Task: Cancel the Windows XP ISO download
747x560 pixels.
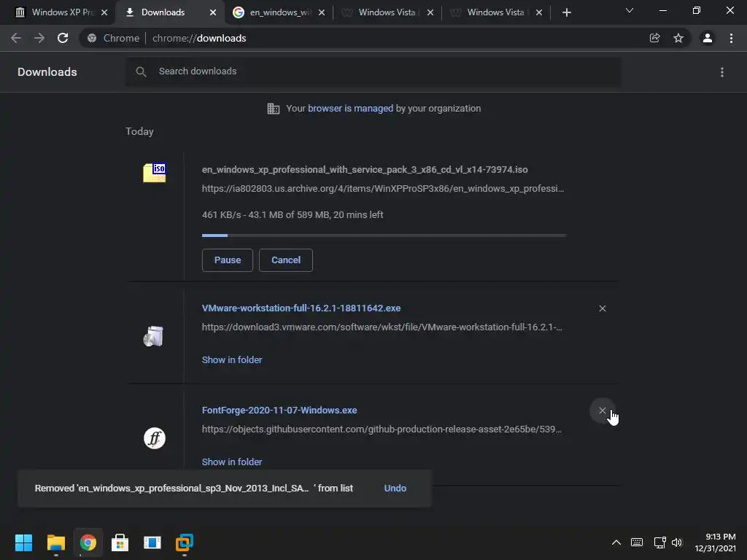Action: point(286,260)
